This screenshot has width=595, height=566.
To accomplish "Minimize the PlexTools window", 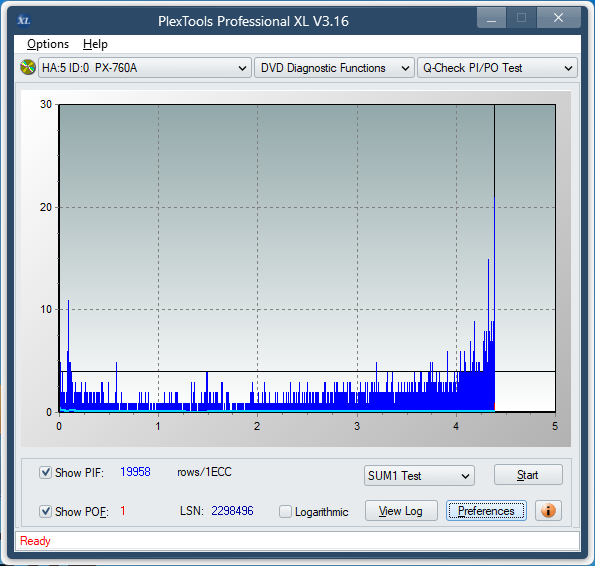I will point(491,17).
